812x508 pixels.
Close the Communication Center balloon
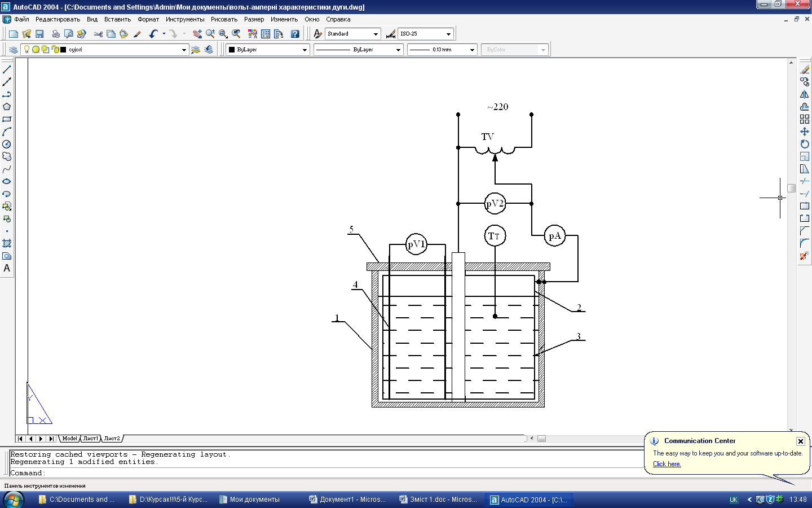(x=800, y=441)
